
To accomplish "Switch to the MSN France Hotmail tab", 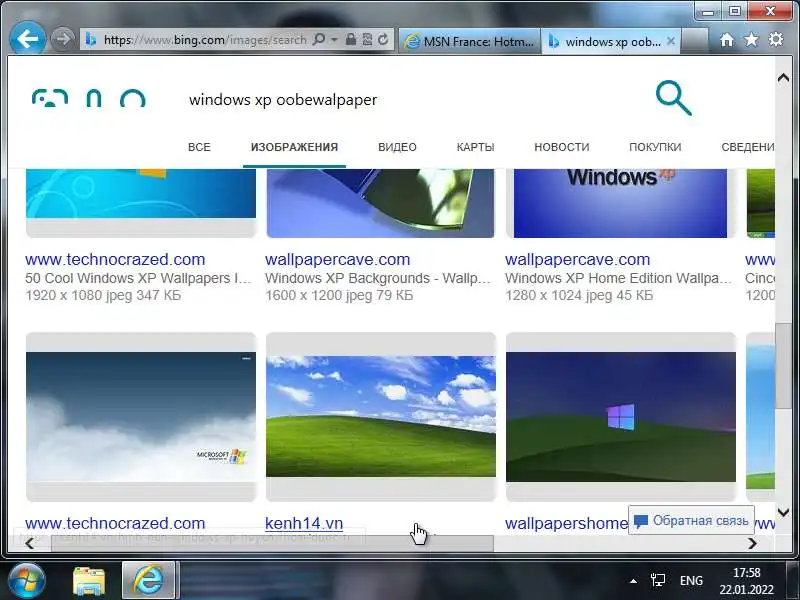I will coord(469,41).
